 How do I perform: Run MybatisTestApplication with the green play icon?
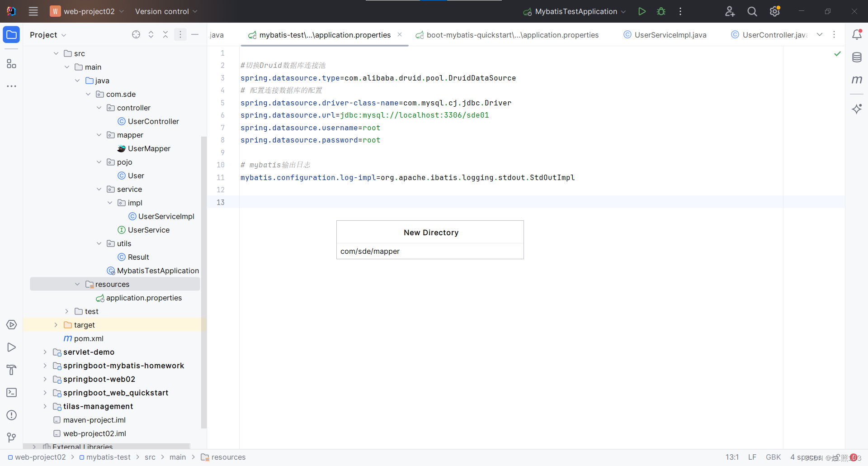[642, 11]
